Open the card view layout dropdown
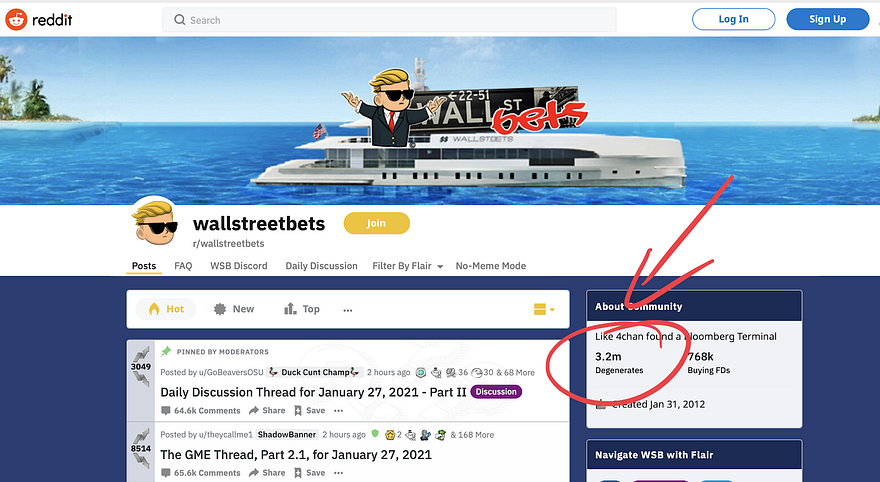Screen dimensions: 880x482 (544, 309)
